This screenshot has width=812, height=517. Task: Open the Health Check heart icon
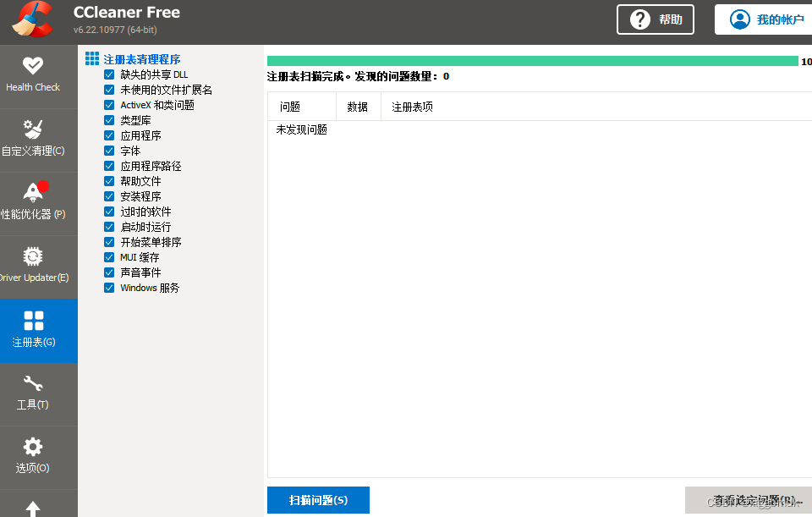33,65
